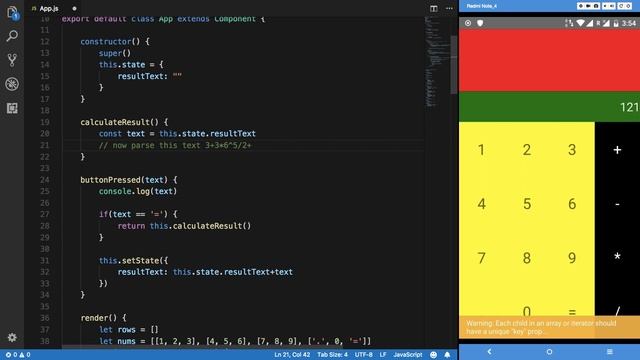
Task: Click the unsaved dot on App.js tab
Action: pos(74,8)
